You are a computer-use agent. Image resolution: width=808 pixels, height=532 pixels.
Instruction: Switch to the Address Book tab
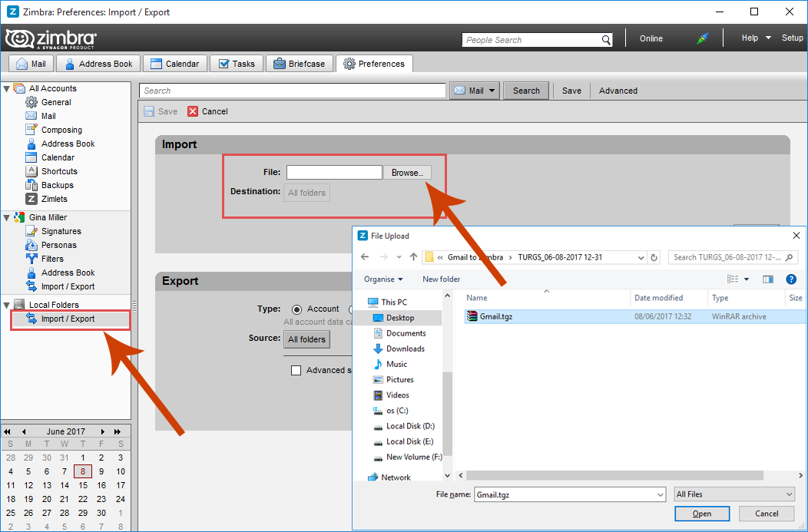click(98, 64)
